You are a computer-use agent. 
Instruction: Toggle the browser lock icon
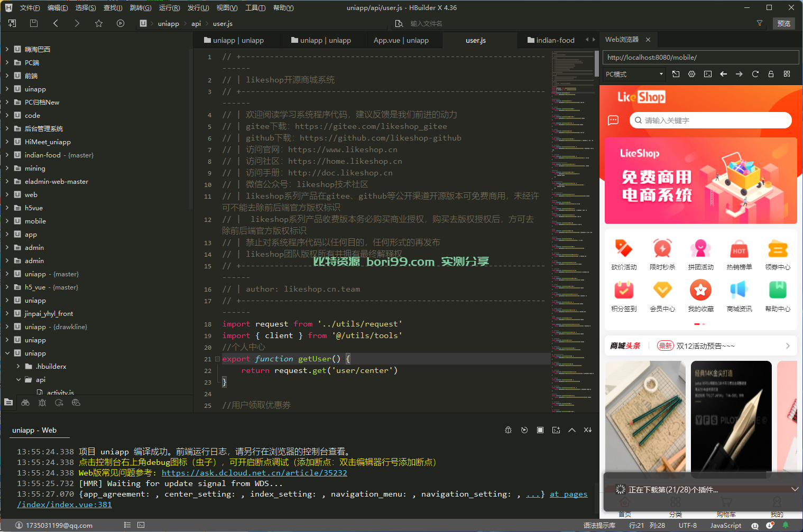771,74
